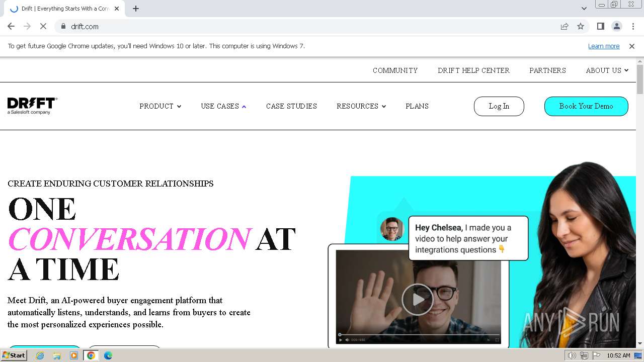Collapse the Use Cases menu
The image size is (644, 362).
point(223,106)
